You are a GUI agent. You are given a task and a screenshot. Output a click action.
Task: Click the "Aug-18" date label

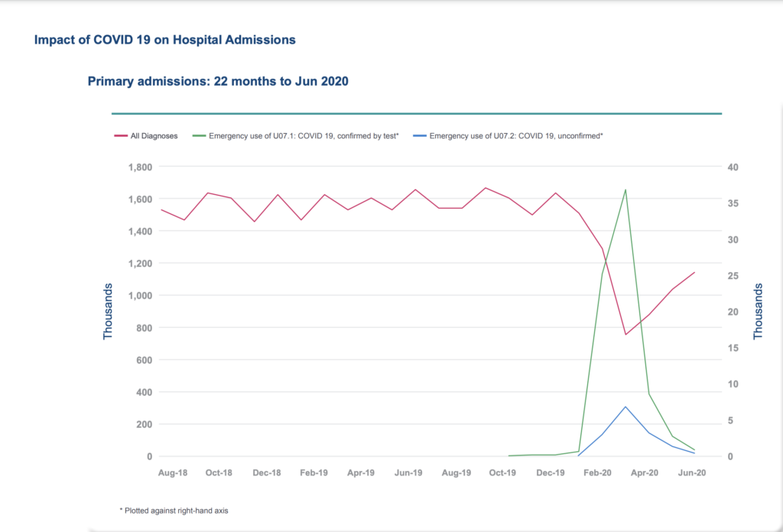[x=173, y=472]
